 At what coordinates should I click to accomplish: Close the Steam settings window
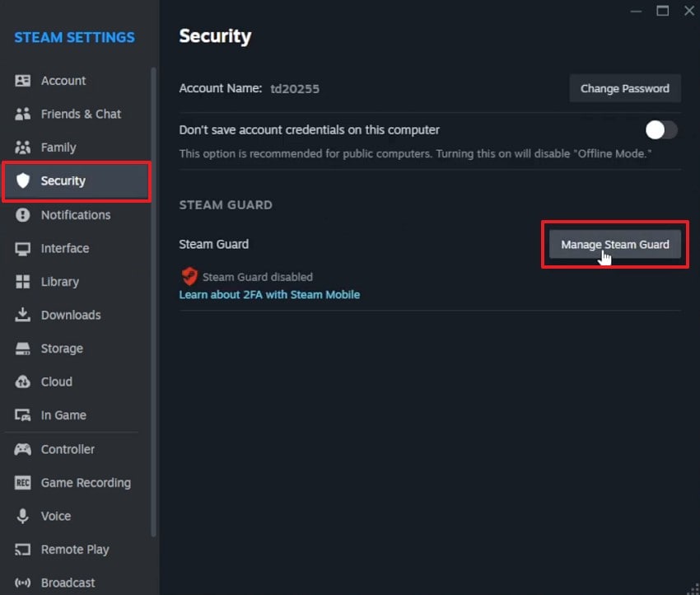click(689, 11)
